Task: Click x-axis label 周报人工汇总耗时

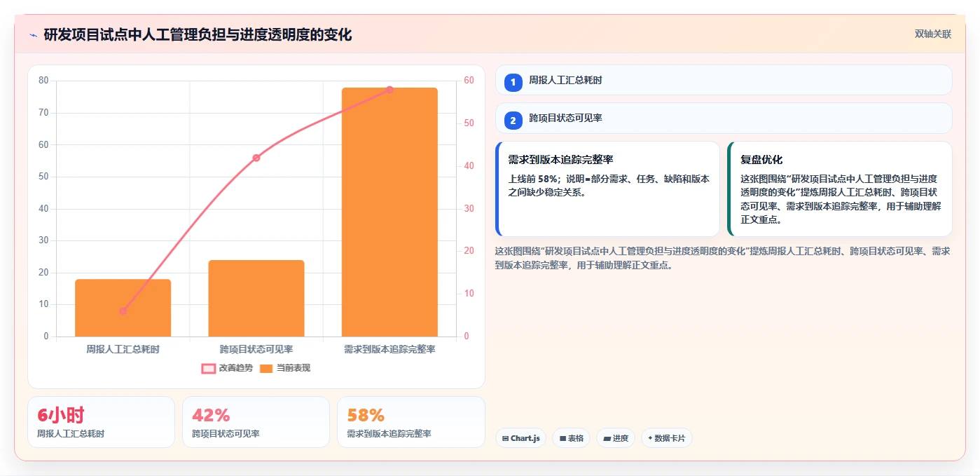Action: (x=123, y=349)
